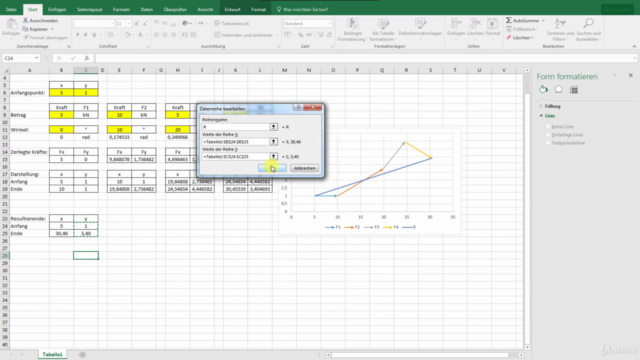
Task: Select Einfarbige Linie radio option
Action: 548,135
